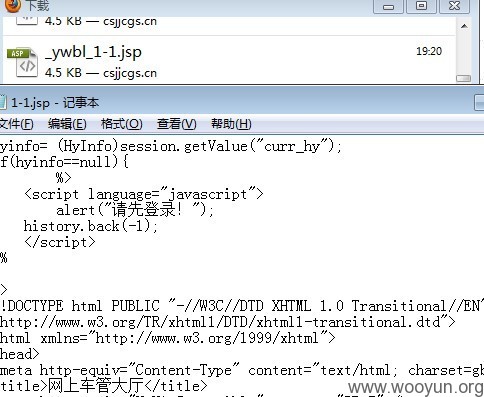
Task: Click the alert("请先登录!") line
Action: pos(135,210)
